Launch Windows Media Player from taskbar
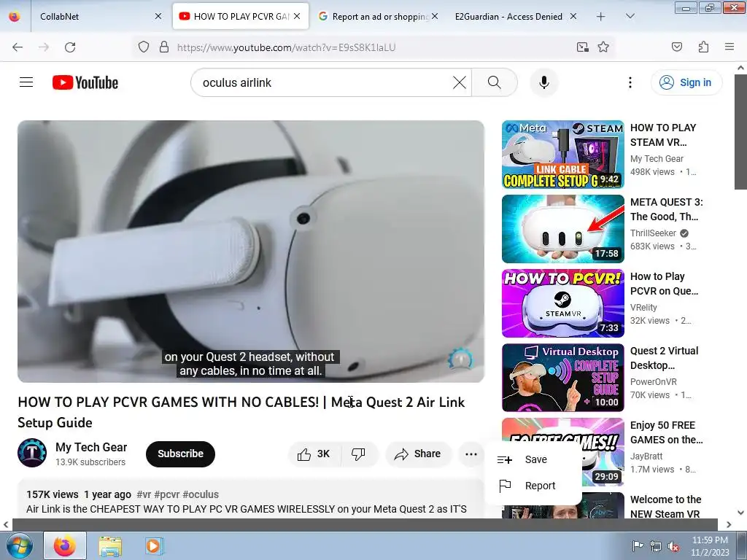Screen dimensions: 747x560 click(x=153, y=545)
